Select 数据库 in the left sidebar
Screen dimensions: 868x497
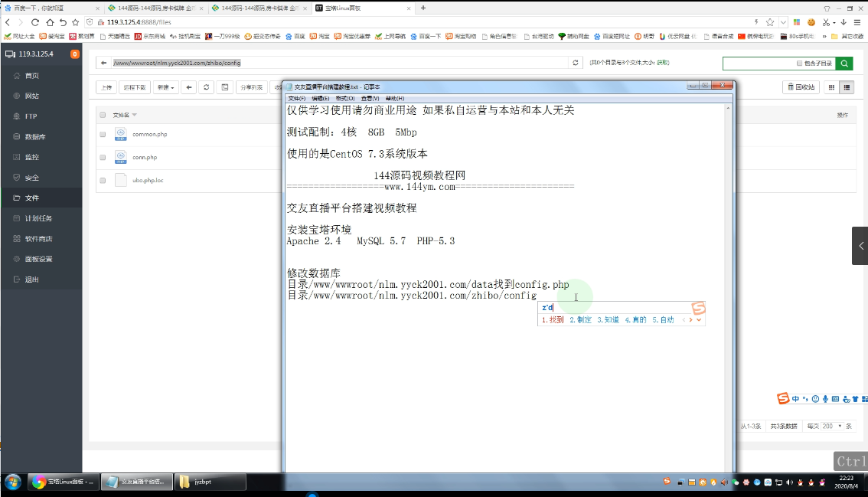point(35,137)
